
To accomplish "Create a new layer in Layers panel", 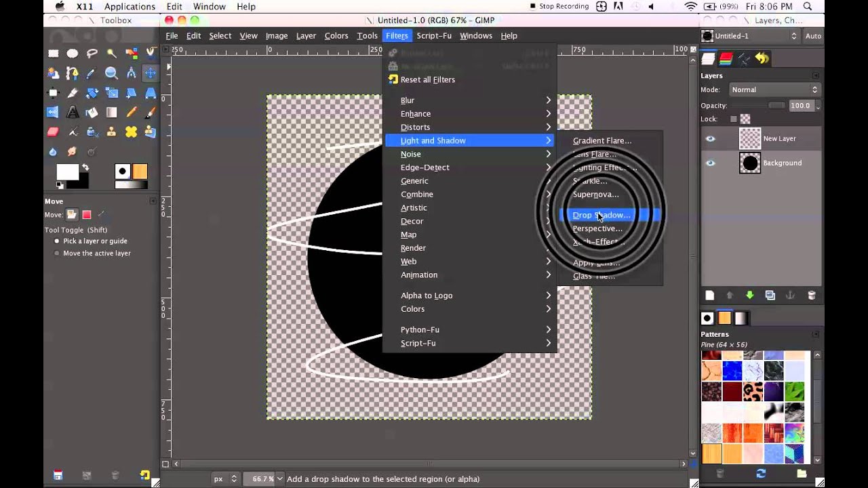I will tap(709, 296).
